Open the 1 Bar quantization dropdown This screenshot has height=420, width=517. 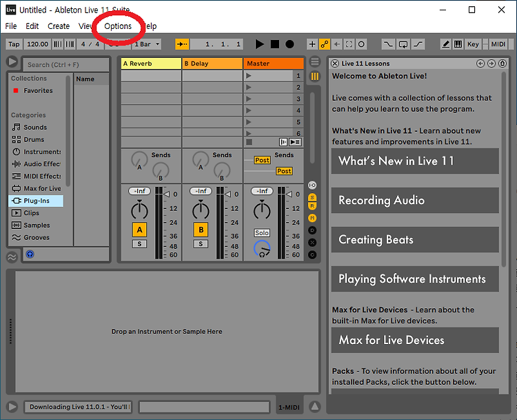148,44
